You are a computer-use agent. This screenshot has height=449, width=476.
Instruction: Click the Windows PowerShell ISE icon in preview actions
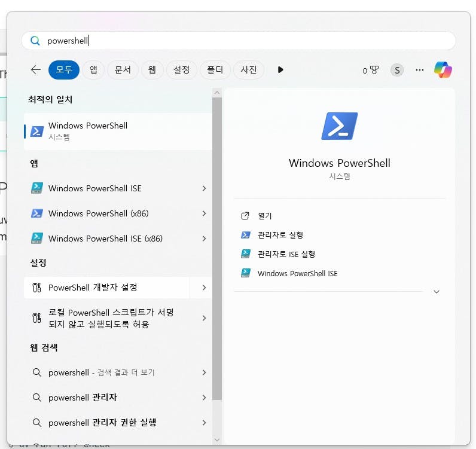coord(246,273)
